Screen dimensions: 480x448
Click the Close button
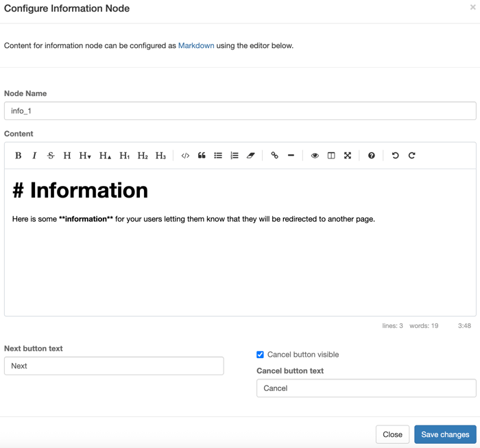[x=392, y=434]
